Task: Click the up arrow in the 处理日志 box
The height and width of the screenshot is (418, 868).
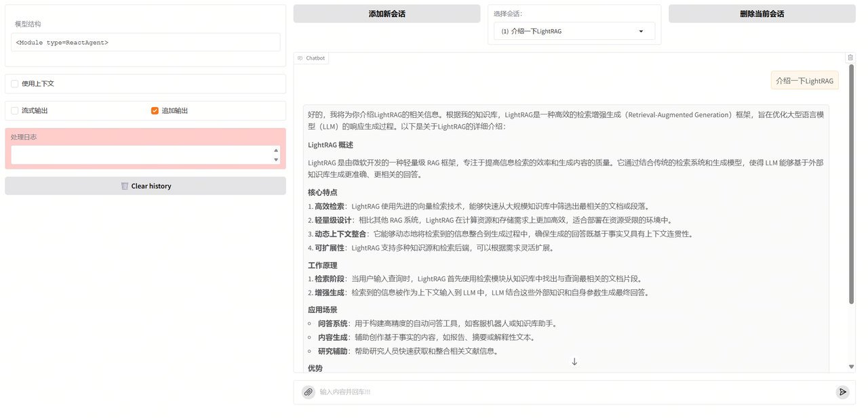Action: click(x=276, y=150)
